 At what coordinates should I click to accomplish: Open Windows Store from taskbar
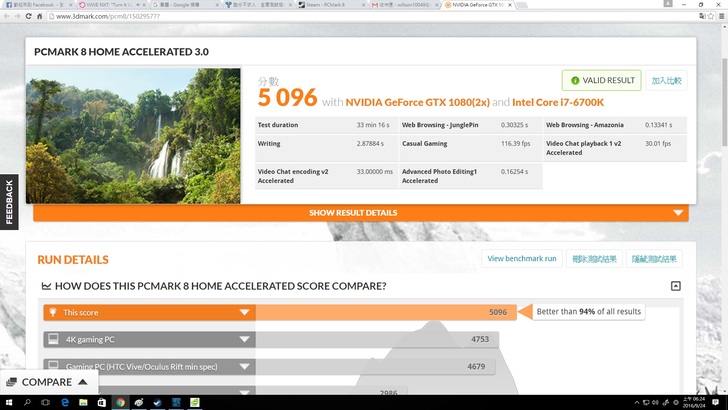[102, 403]
